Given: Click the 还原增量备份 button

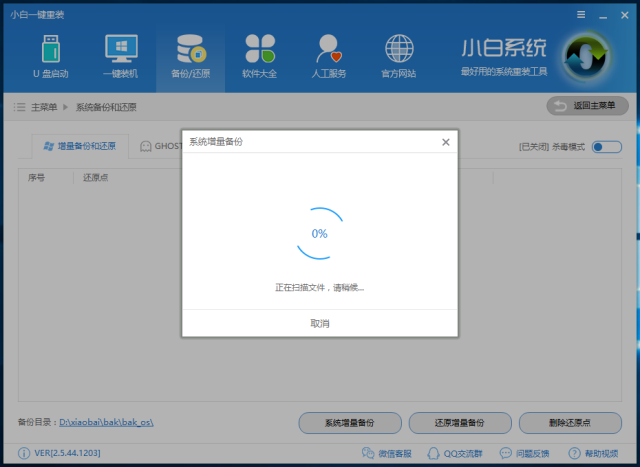Looking at the screenshot, I should 460,423.
